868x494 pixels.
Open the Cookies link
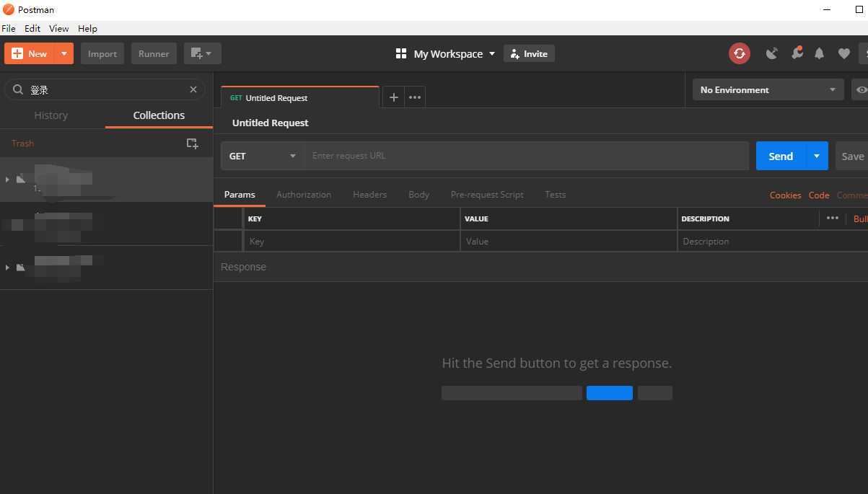(785, 195)
